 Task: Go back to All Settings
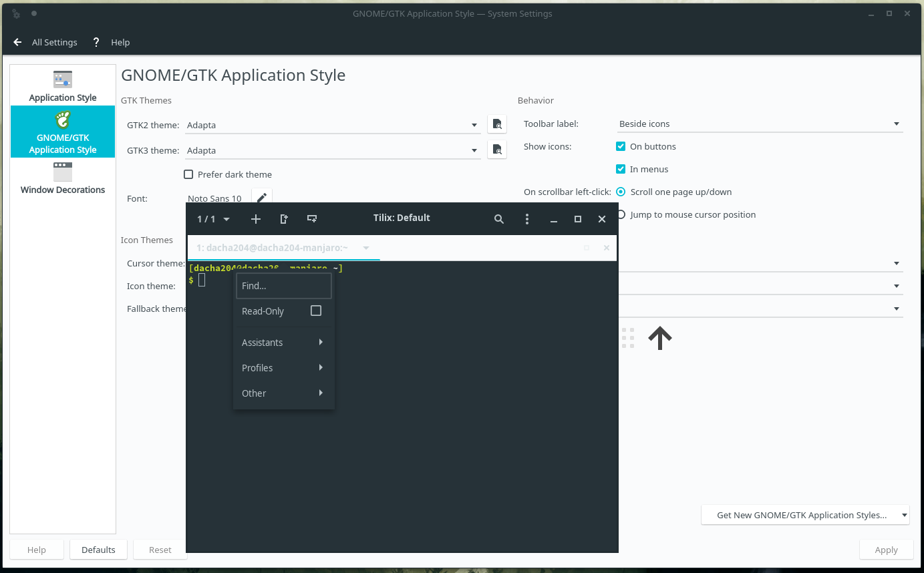(45, 42)
